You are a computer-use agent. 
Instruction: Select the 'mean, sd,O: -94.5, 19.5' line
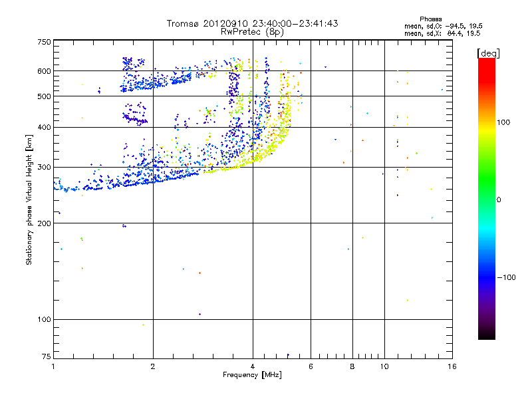click(x=443, y=27)
